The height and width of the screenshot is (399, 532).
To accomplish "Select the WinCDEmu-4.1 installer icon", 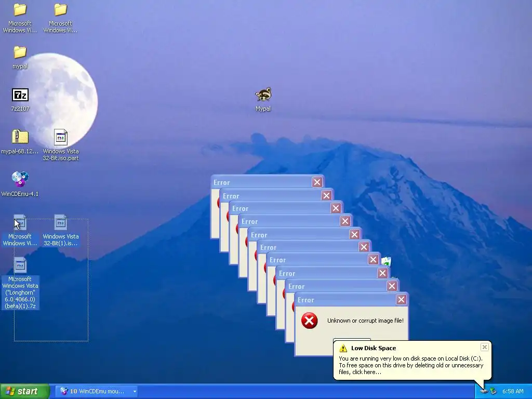I will [x=20, y=179].
